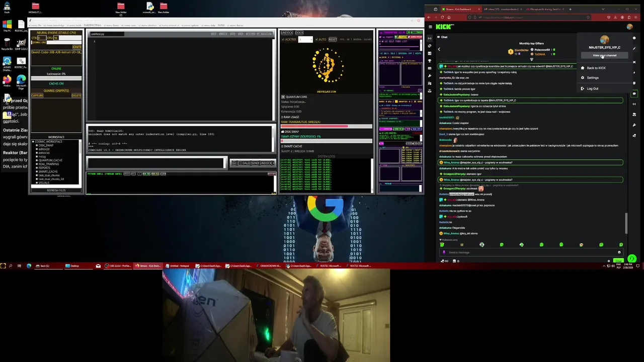Screen dimensions: 644x362
Task: Choose Log Out from the profile menu
Action: point(604,88)
